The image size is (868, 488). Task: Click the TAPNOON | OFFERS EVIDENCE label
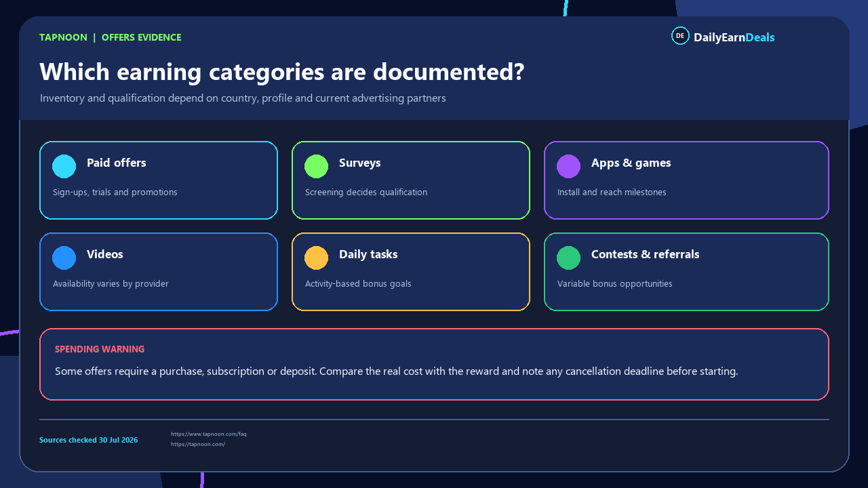(x=111, y=37)
